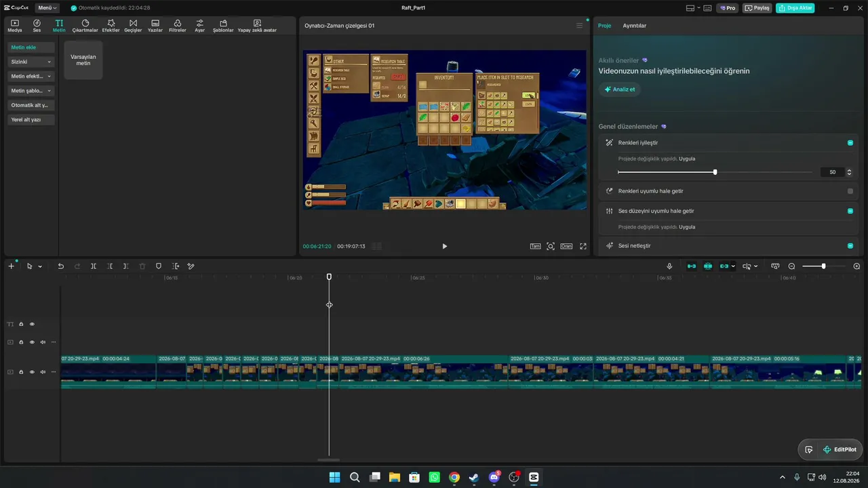Click the delete-left trim icon

point(110,266)
